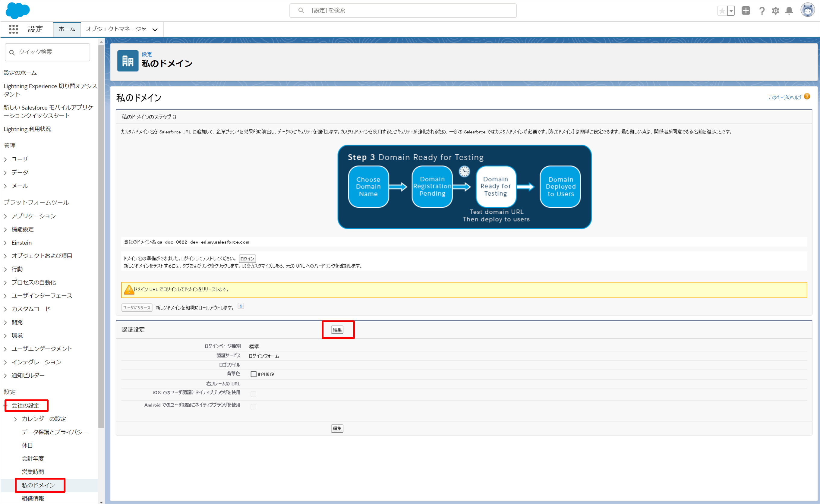
Task: Open the setup gear icon
Action: (x=776, y=11)
